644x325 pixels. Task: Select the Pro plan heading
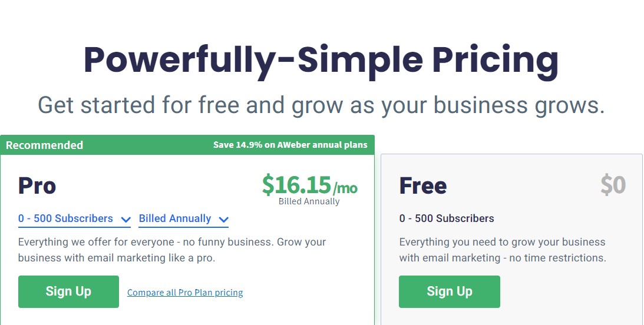[x=37, y=185]
